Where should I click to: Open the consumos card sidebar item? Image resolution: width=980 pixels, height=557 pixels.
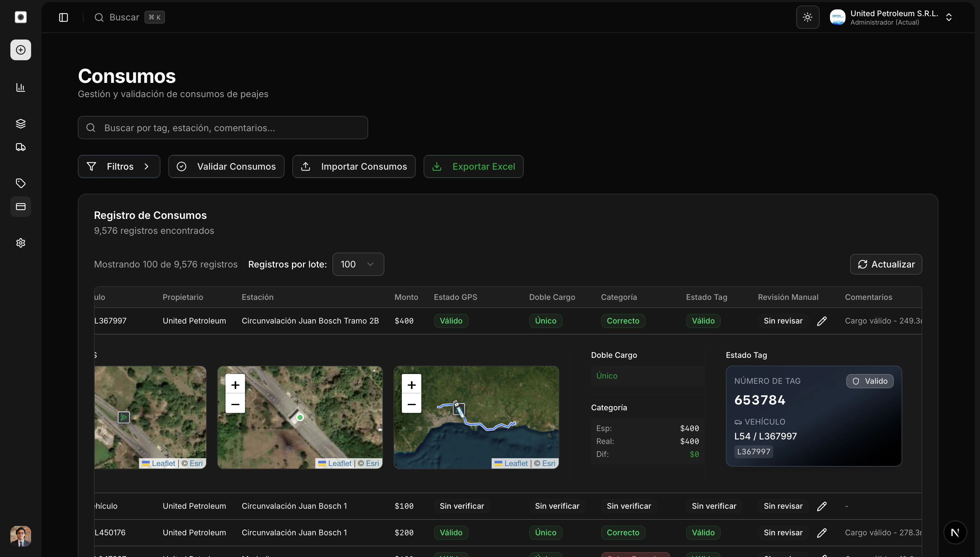pyautogui.click(x=21, y=207)
